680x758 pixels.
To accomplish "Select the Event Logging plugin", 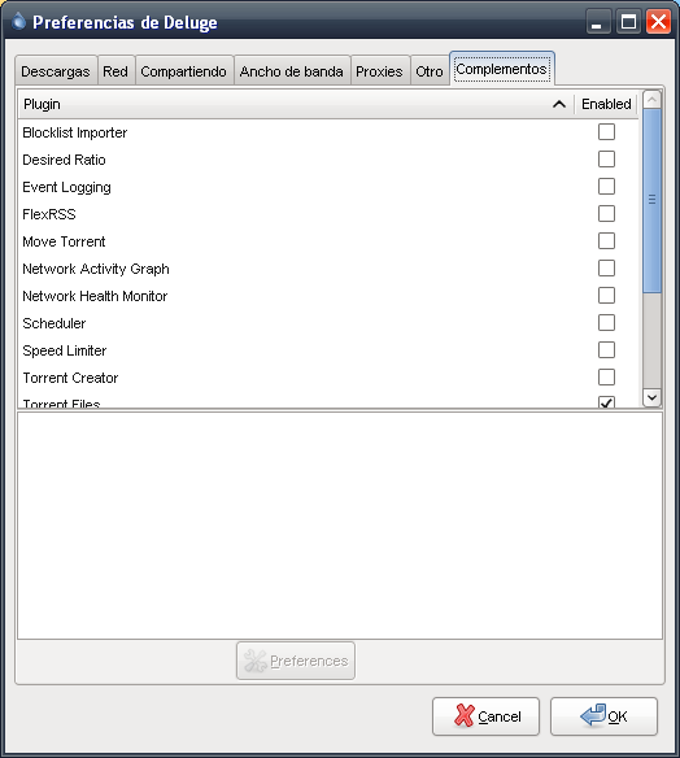I will [x=329, y=187].
